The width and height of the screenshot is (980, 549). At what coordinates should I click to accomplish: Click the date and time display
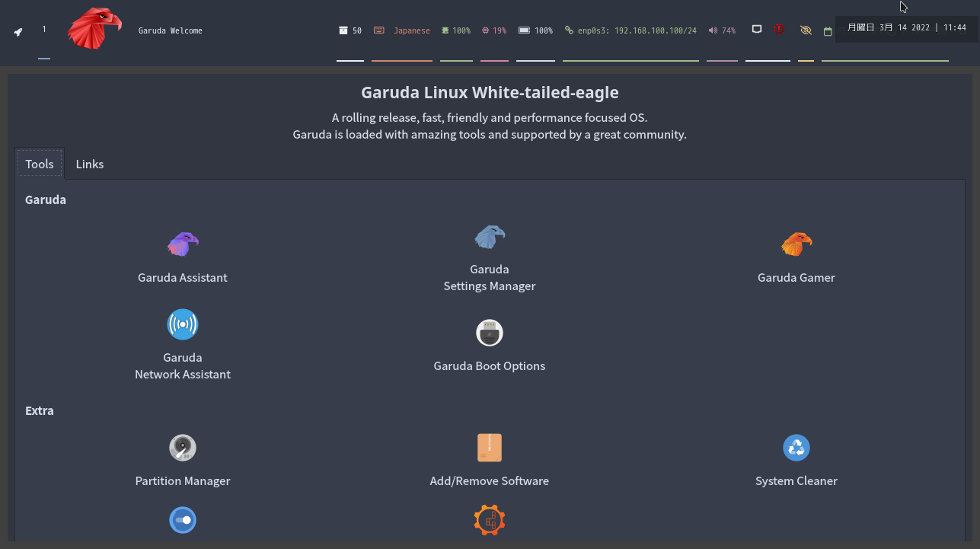(906, 27)
